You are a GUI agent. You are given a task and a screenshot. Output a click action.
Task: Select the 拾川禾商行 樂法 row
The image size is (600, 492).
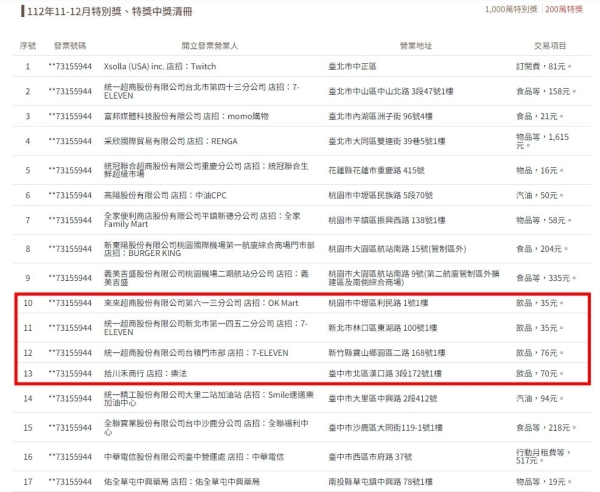[137, 371]
